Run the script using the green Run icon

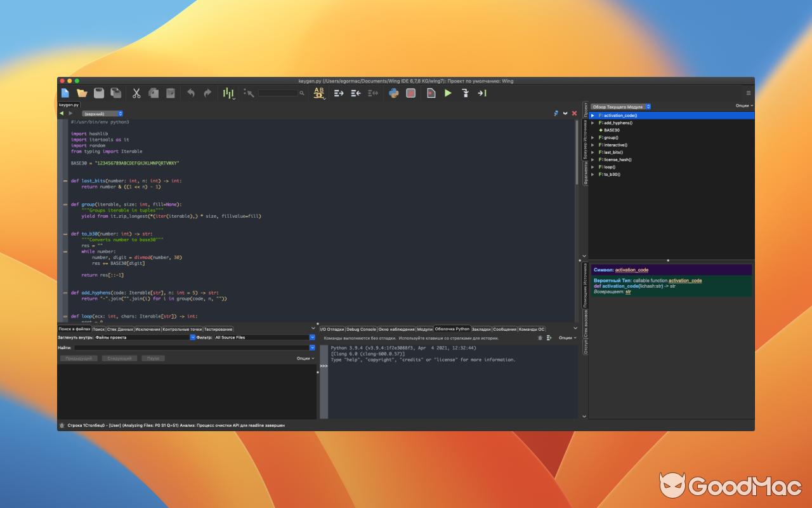(x=447, y=93)
